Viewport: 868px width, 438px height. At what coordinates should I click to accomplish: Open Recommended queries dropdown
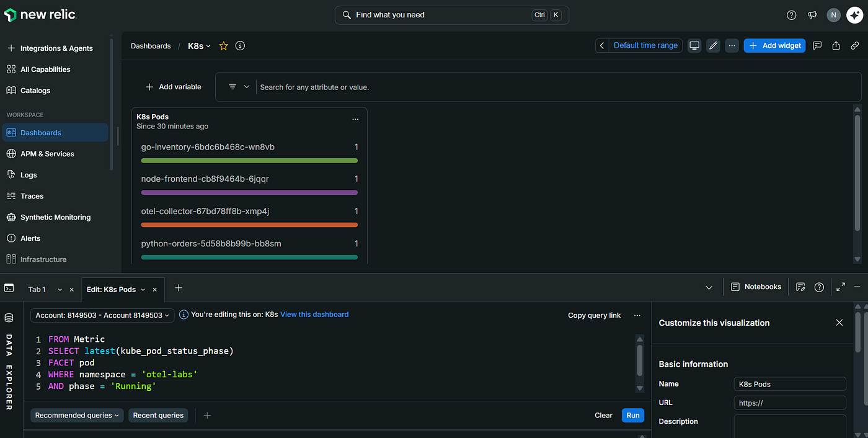click(77, 415)
